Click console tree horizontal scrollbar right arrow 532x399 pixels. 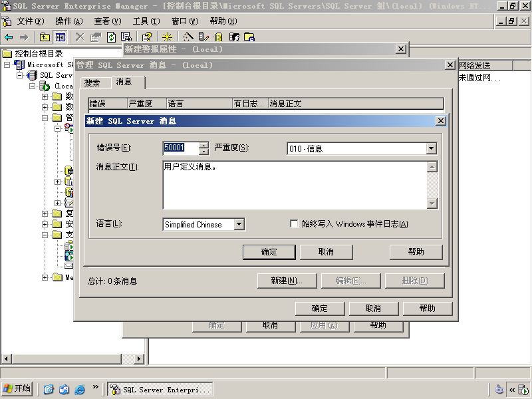[138, 358]
